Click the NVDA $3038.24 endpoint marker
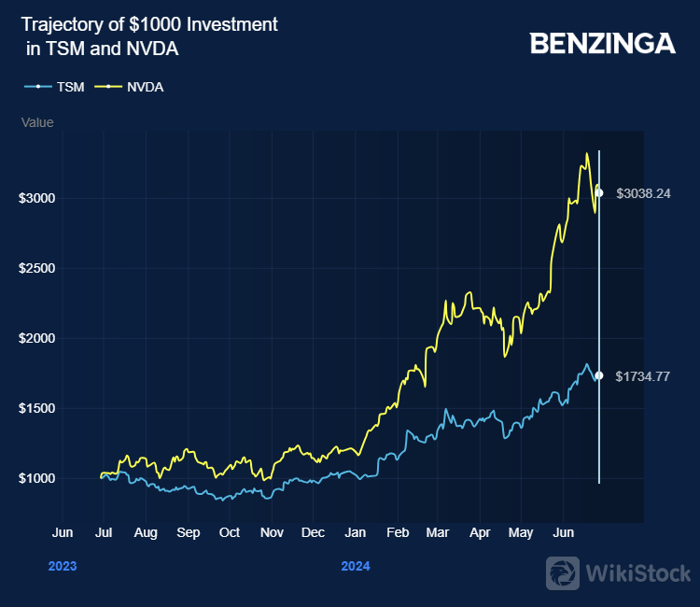 [x=599, y=193]
